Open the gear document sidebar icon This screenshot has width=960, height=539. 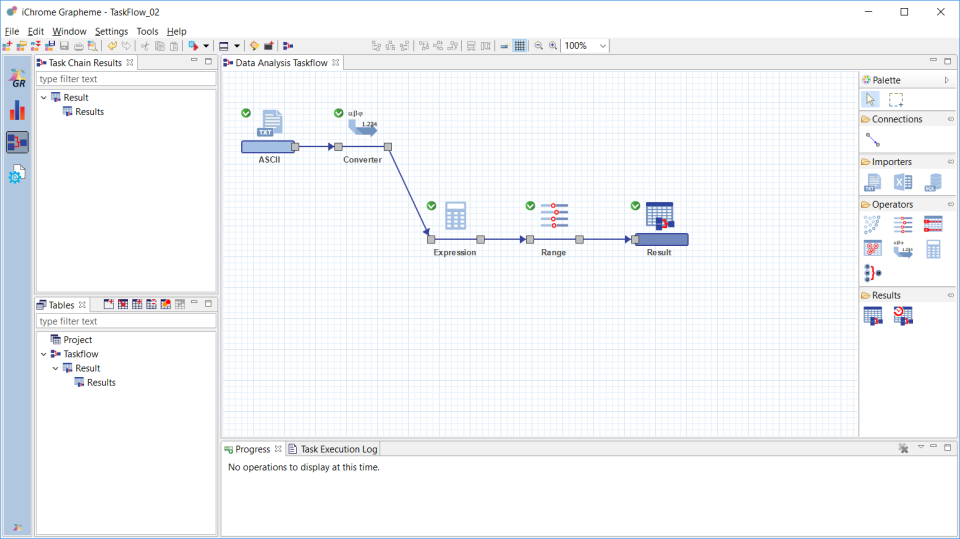pos(17,175)
